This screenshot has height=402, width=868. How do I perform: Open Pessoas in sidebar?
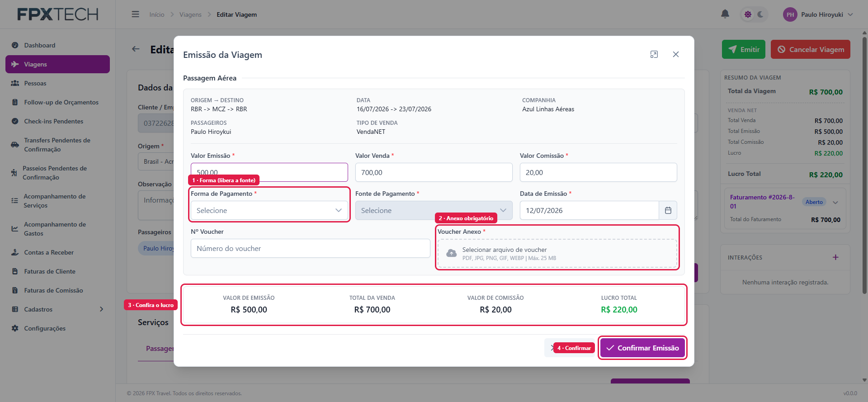coord(57,83)
